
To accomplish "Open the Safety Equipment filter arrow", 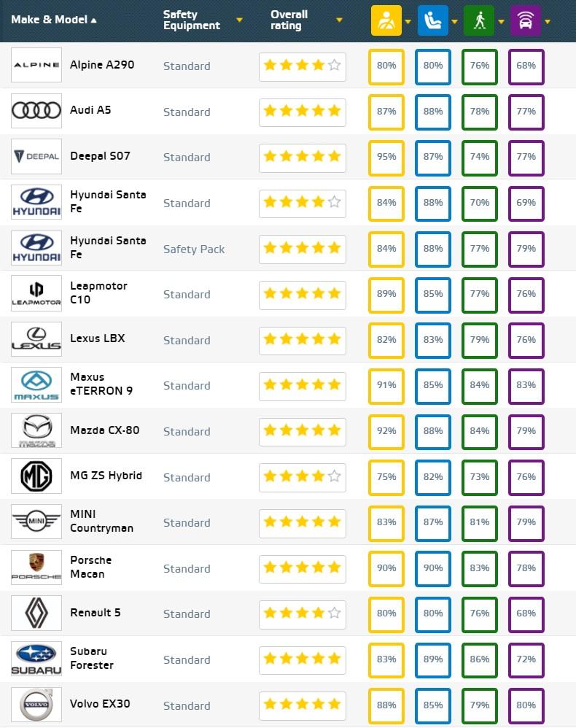I will [239, 20].
